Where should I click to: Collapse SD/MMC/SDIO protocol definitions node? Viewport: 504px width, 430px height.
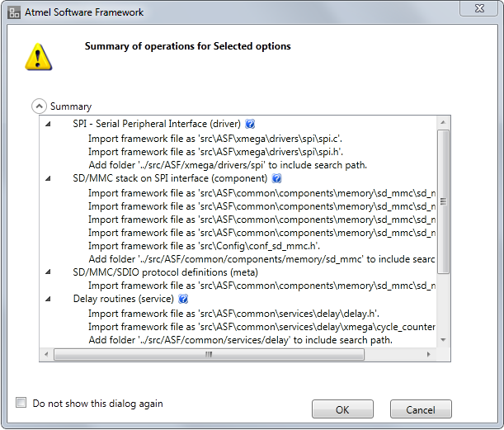point(48,272)
